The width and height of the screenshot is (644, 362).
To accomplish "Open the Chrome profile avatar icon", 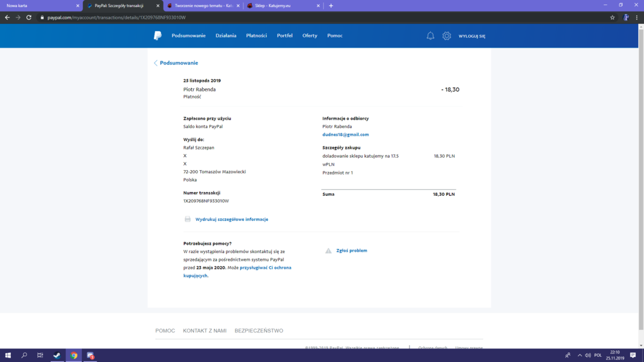I will click(626, 17).
